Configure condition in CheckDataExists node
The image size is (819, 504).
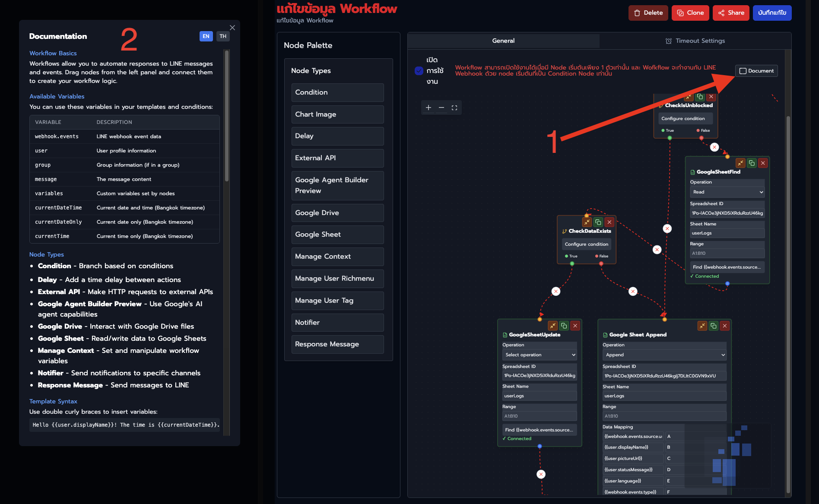(x=586, y=244)
